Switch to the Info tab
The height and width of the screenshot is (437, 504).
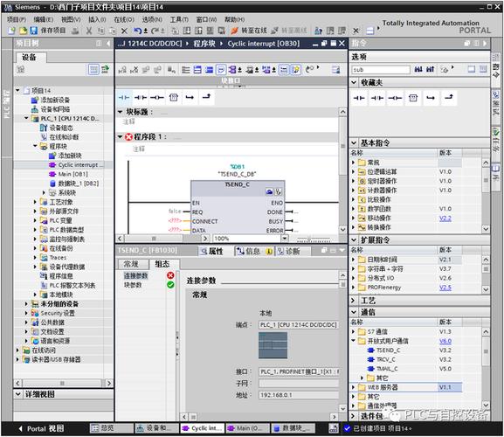pos(254,251)
